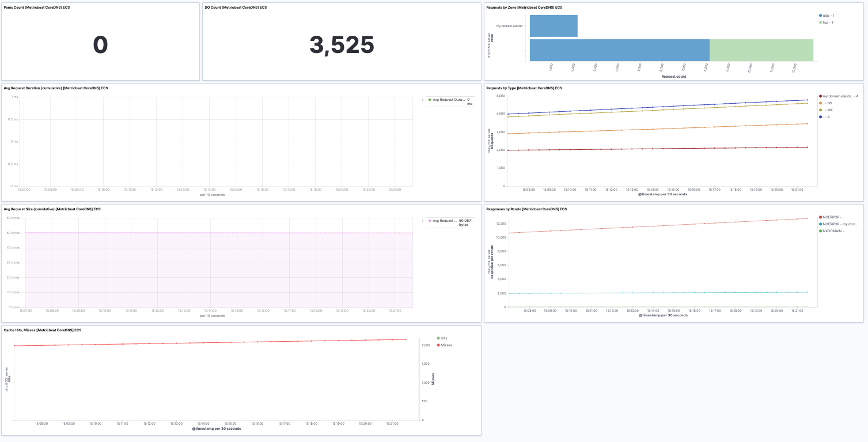Select the ". - NS" legend color dot
Screen dimensions: 868x442
click(820, 103)
